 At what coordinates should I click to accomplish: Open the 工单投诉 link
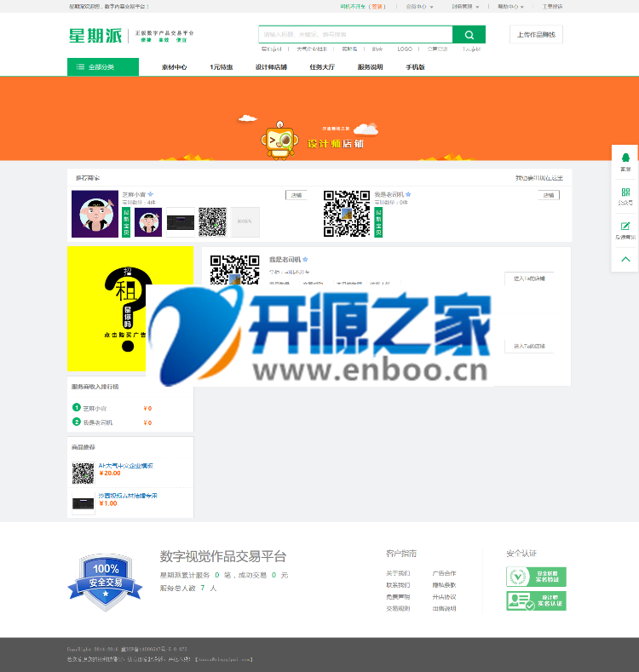(x=552, y=7)
